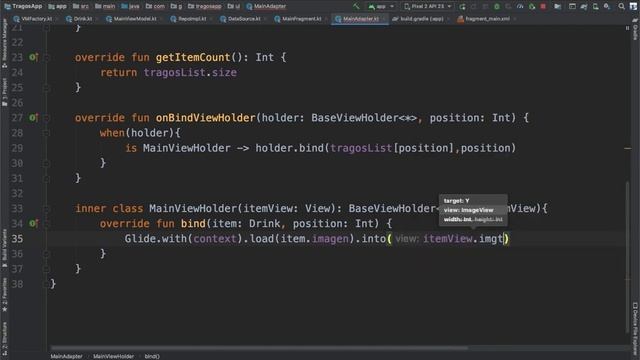Collapse the getItemCount function fold marker
640x360 pixels.
[x=46, y=58]
